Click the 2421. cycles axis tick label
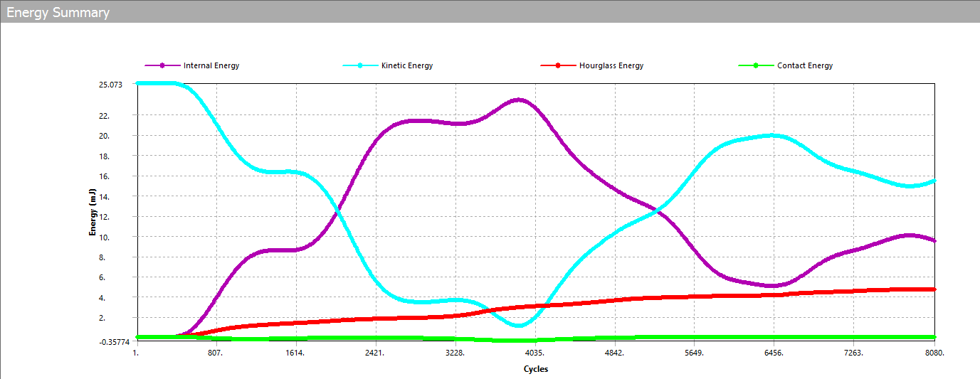 (x=375, y=353)
